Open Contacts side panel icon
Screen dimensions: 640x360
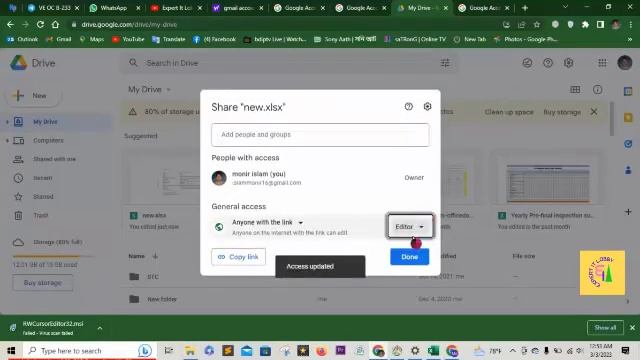click(x=628, y=170)
